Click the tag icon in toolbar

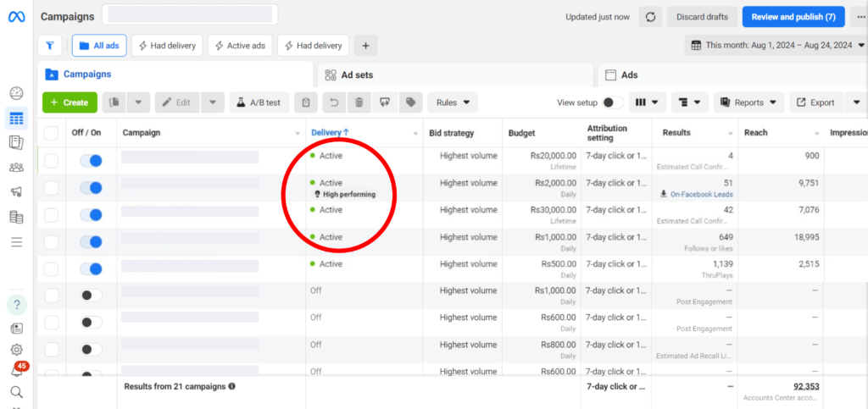pos(410,102)
